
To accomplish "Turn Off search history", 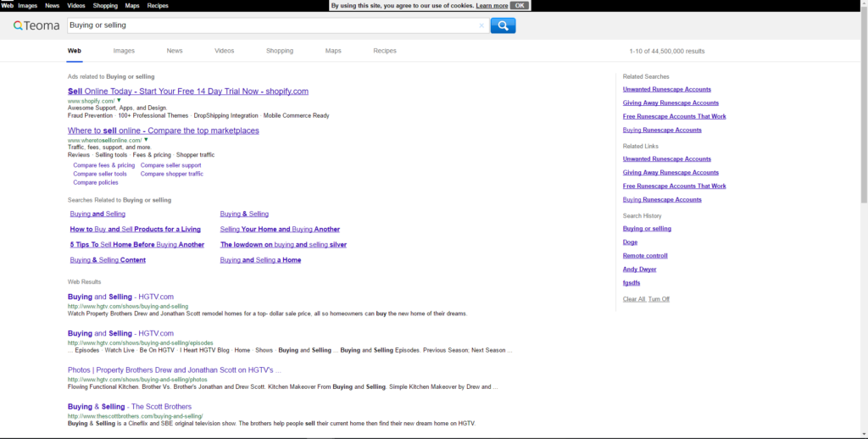I will pyautogui.click(x=659, y=299).
